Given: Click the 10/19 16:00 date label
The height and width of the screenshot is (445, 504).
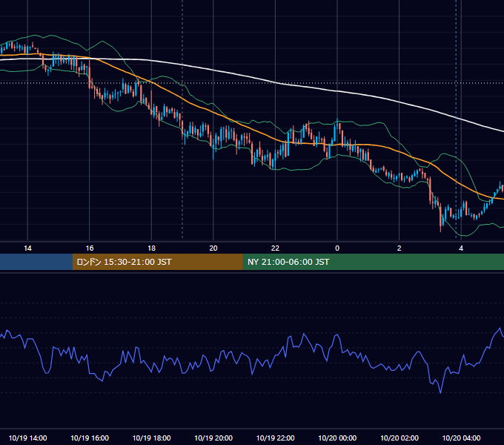Looking at the screenshot, I should click(x=90, y=438).
